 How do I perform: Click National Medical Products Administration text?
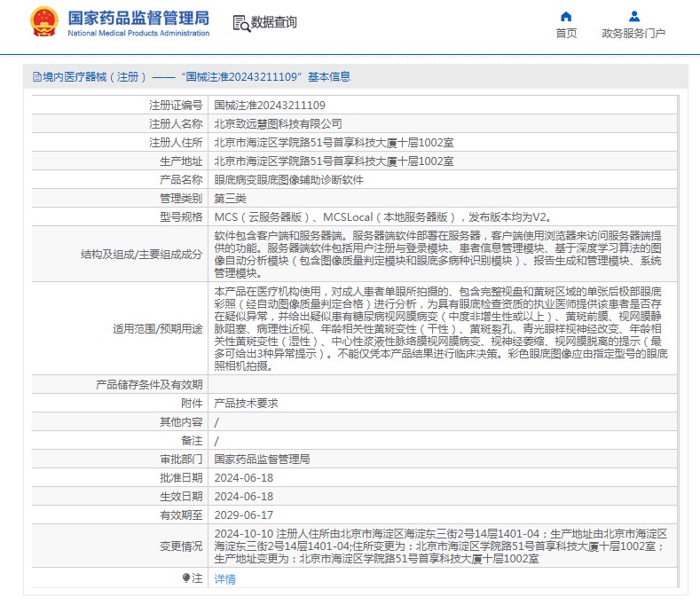[138, 33]
